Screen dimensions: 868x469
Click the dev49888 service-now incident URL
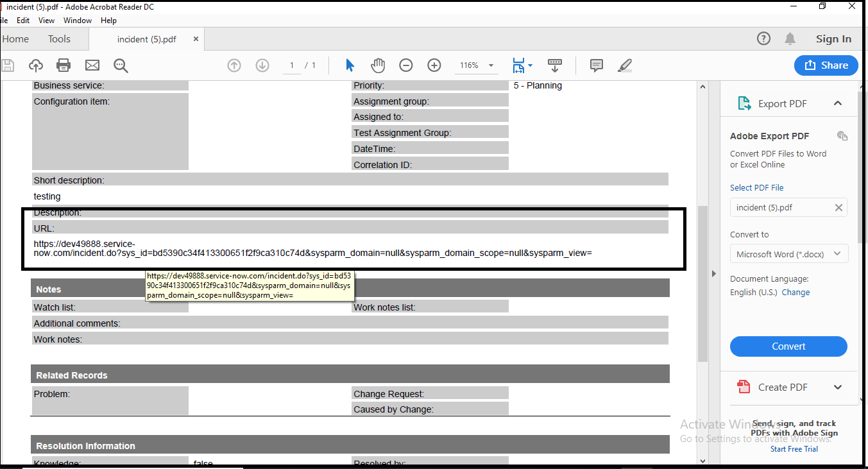(x=312, y=249)
